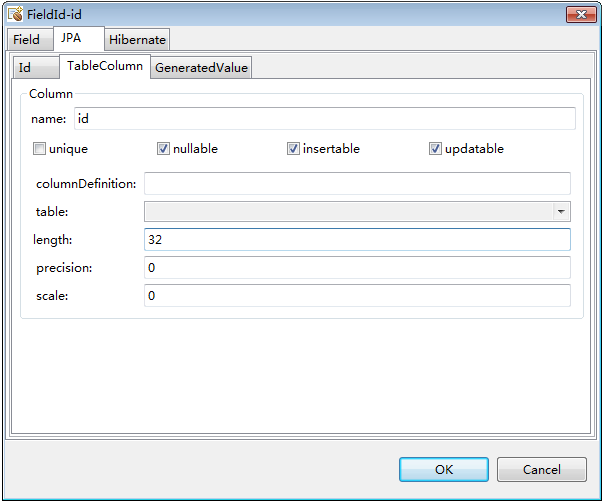The width and height of the screenshot is (606, 504).
Task: Click the 'precision:' label text
Action: coord(64,268)
